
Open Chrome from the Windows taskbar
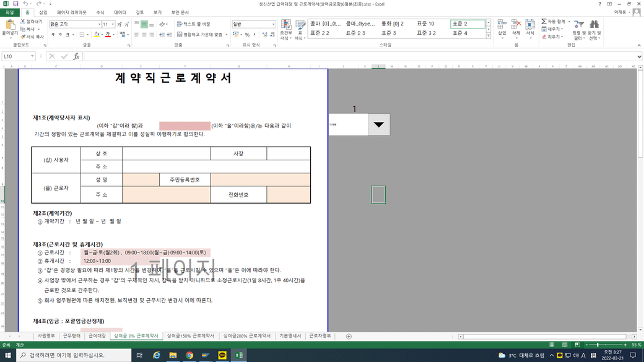pyautogui.click(x=189, y=355)
